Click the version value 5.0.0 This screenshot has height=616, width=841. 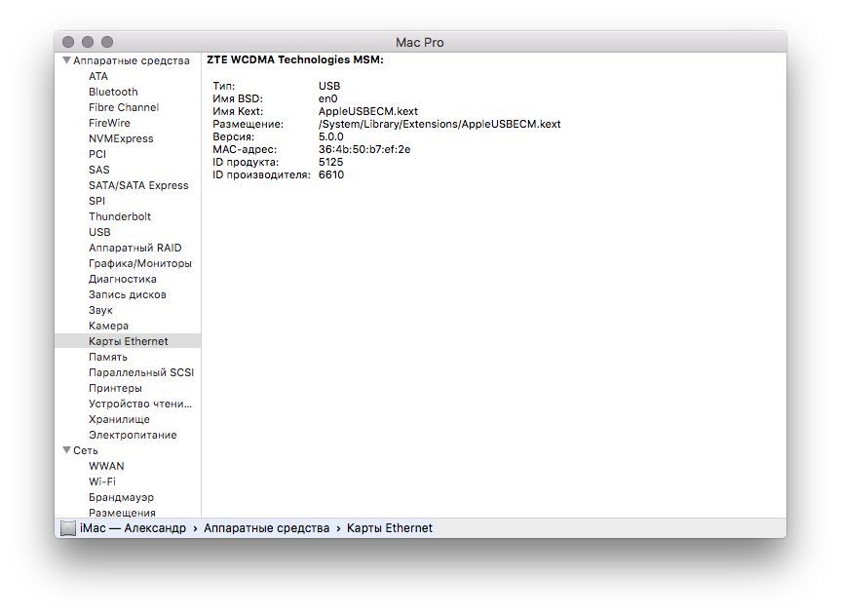[x=330, y=136]
